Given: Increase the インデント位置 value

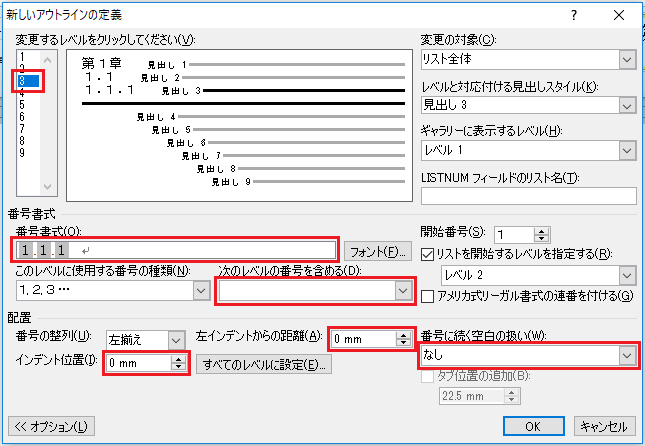Looking at the screenshot, I should (x=179, y=359).
